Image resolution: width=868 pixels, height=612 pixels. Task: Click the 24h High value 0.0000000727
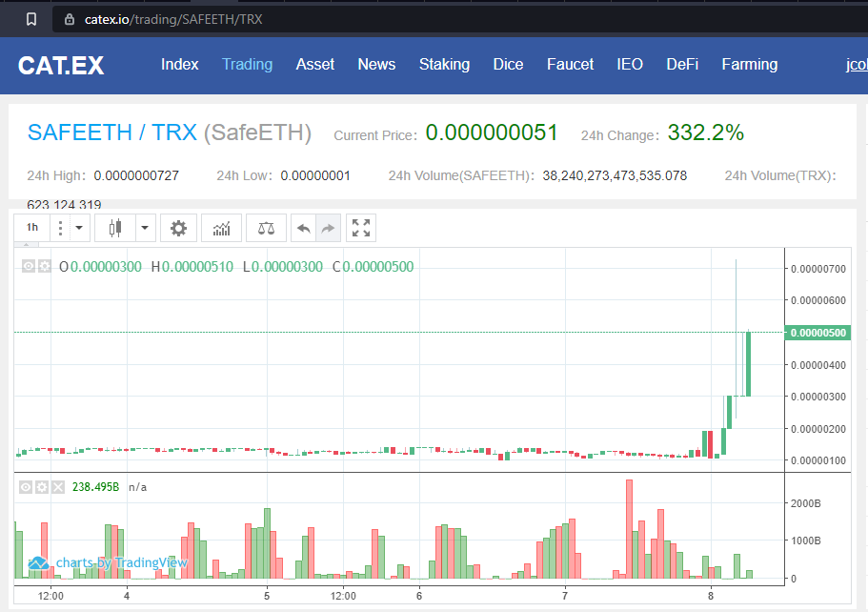pyautogui.click(x=136, y=175)
